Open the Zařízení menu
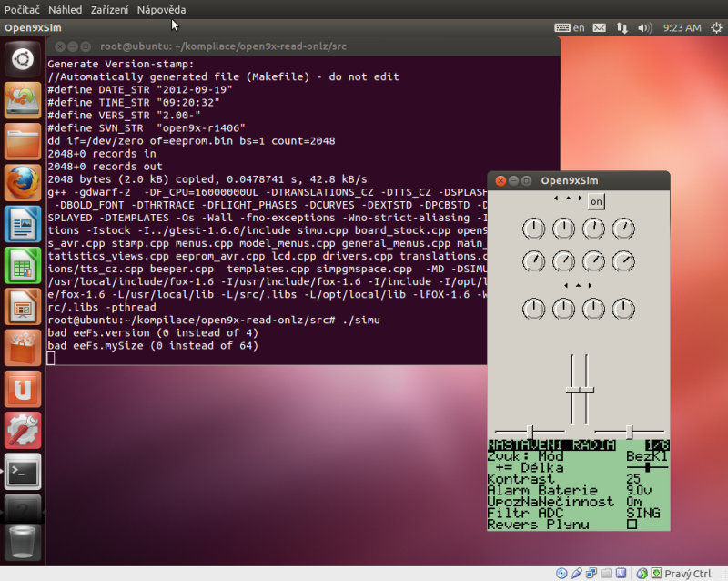Image resolution: width=728 pixels, height=581 pixels. click(x=109, y=9)
